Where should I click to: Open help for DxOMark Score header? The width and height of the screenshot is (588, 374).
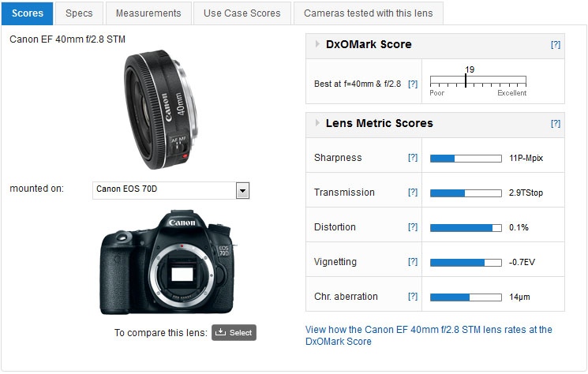coord(556,45)
